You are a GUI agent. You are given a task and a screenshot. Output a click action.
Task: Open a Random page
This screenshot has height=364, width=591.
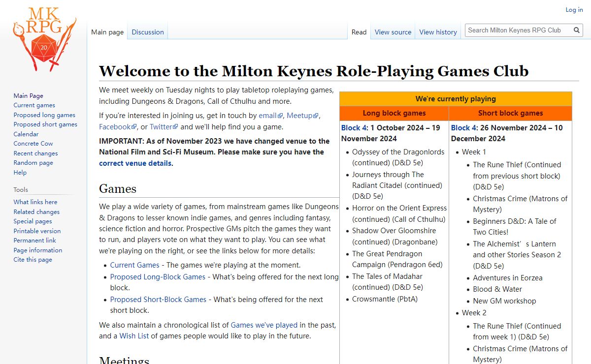click(33, 163)
